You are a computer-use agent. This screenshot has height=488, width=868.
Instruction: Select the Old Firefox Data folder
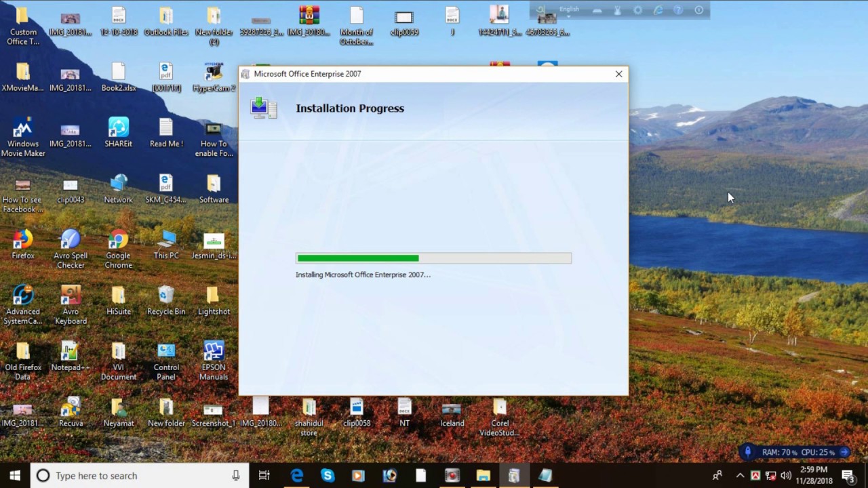click(x=23, y=361)
